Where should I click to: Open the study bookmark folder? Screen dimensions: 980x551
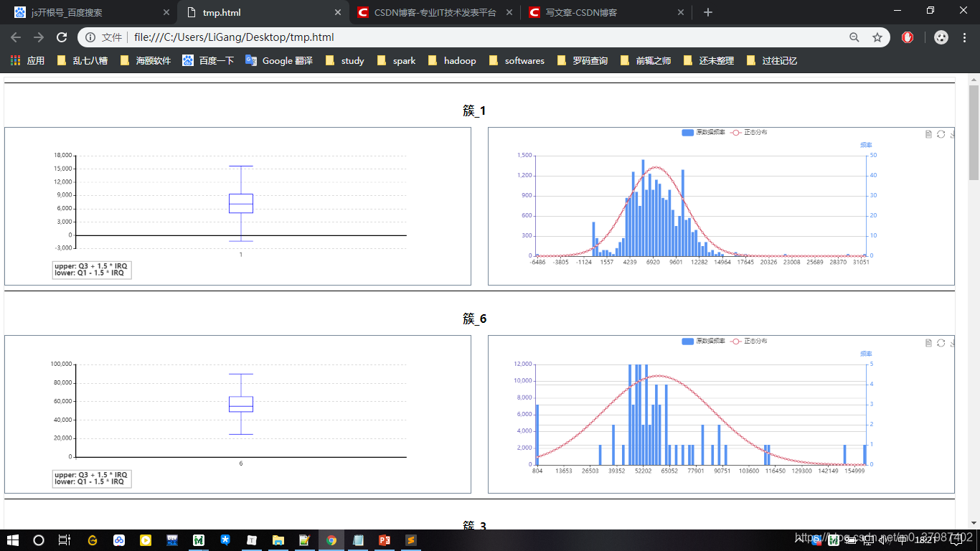(x=344, y=61)
